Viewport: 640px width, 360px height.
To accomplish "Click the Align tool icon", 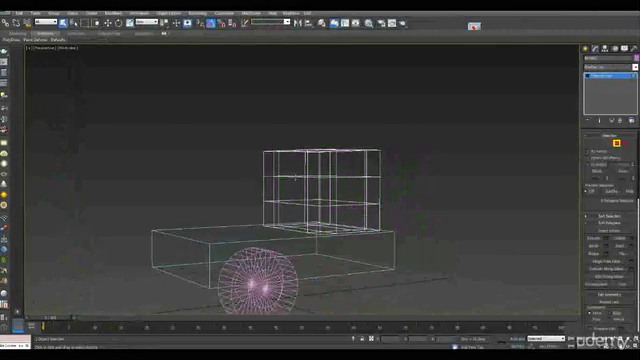I will [309, 23].
